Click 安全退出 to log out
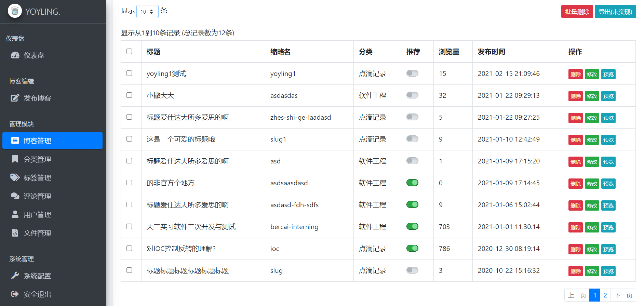The height and width of the screenshot is (306, 644). tap(52, 294)
